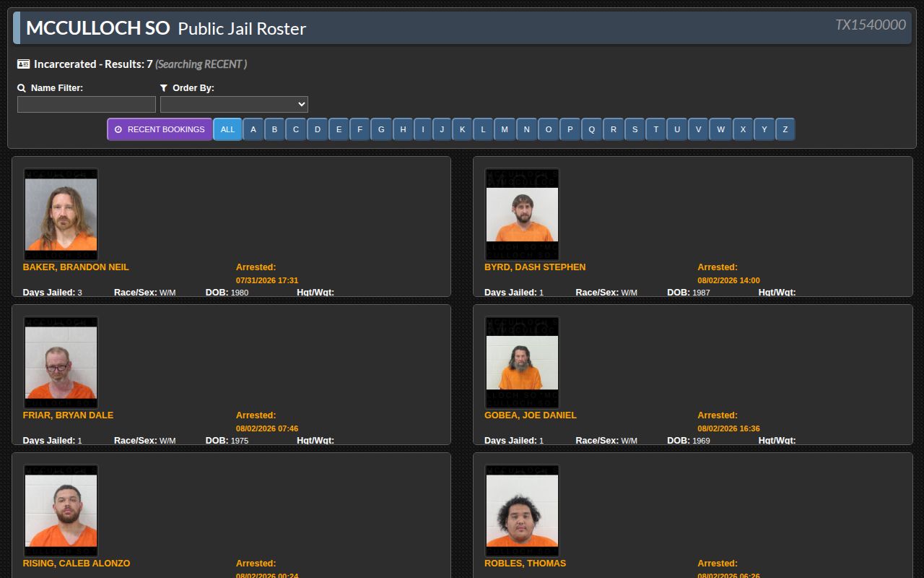Open the Order By dropdown
This screenshot has height=578, width=924.
(x=234, y=105)
